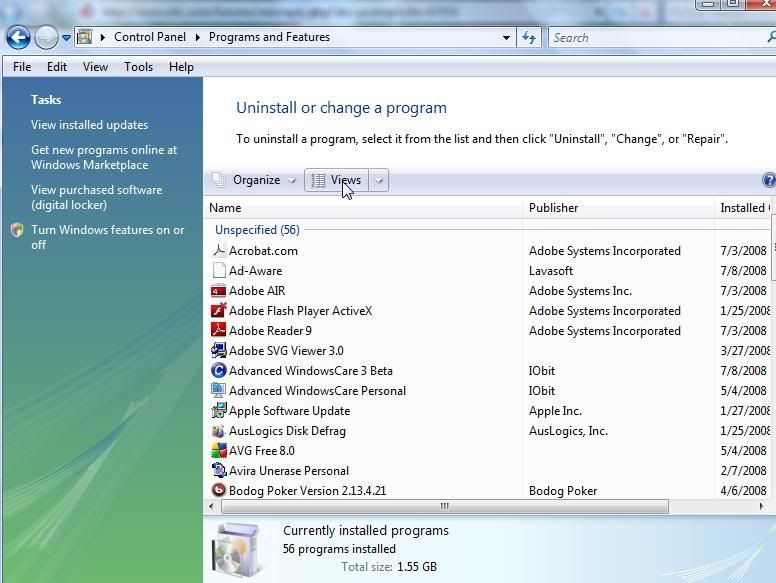The width and height of the screenshot is (776, 583).
Task: Click the Bodog Poker publisher cell
Action: tap(563, 491)
